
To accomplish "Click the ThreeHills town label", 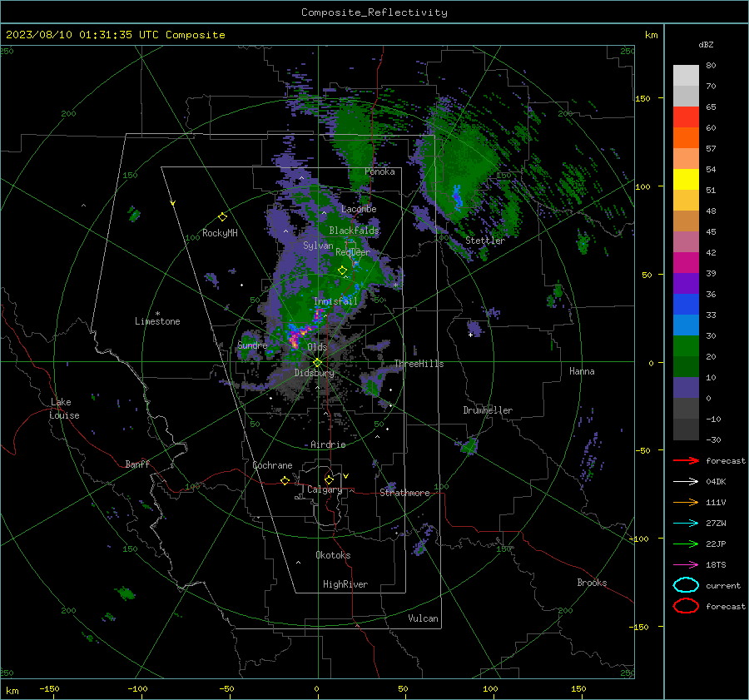I will pos(419,364).
